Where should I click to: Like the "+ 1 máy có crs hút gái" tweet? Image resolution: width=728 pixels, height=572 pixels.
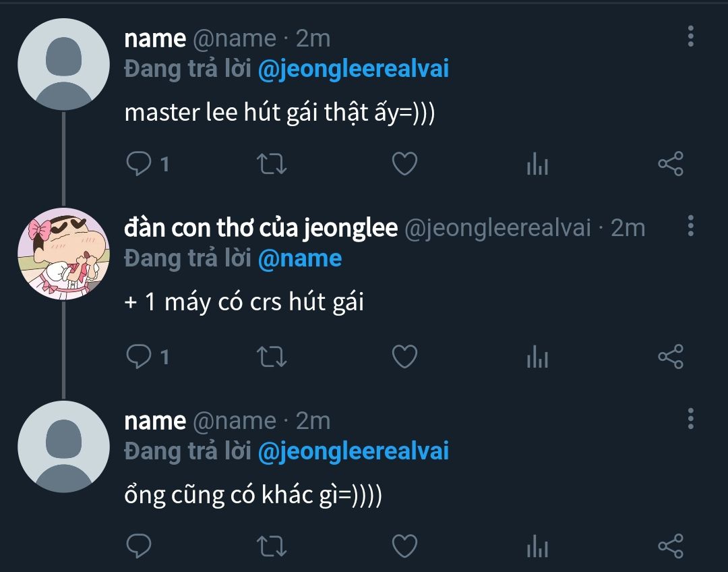405,356
